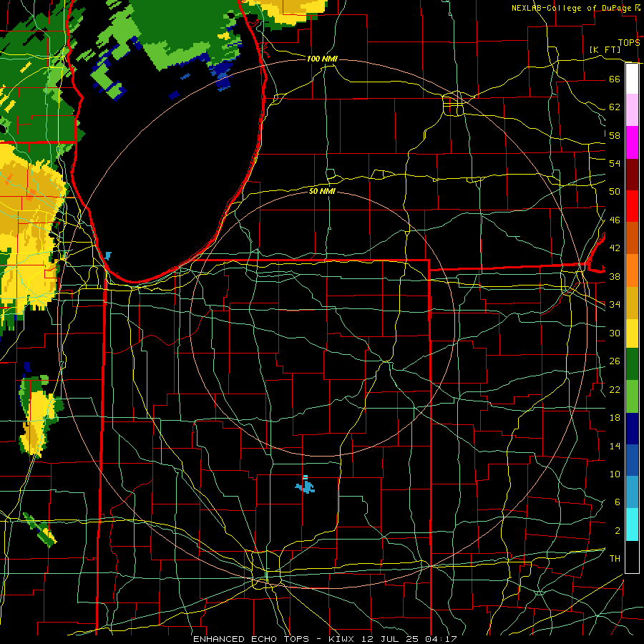This screenshot has height=644, width=644.
Task: Click the '42' scale label
Action: (615, 248)
